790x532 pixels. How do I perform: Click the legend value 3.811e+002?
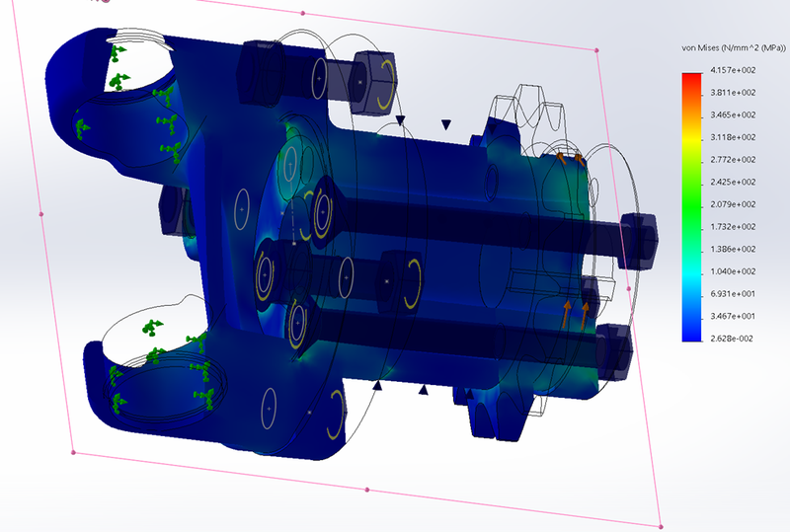[x=733, y=93]
